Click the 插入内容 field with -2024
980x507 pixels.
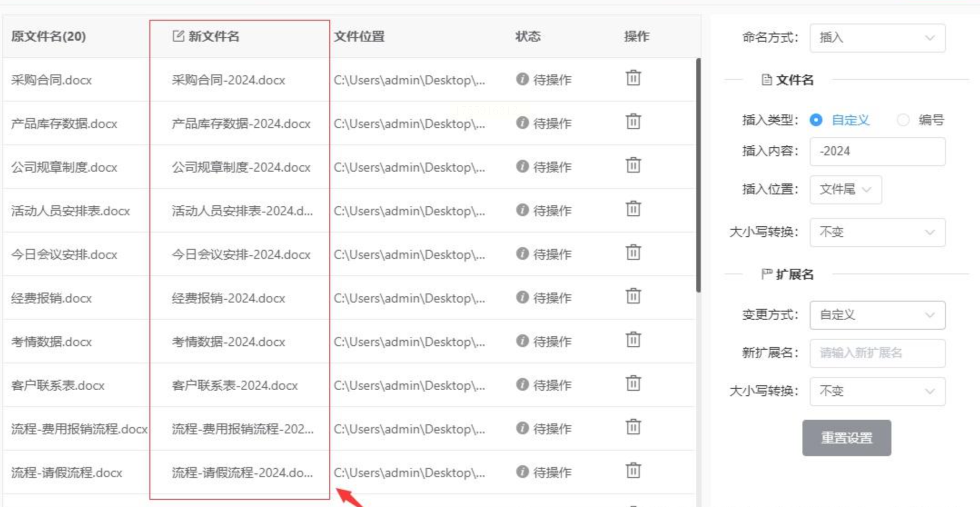point(877,151)
